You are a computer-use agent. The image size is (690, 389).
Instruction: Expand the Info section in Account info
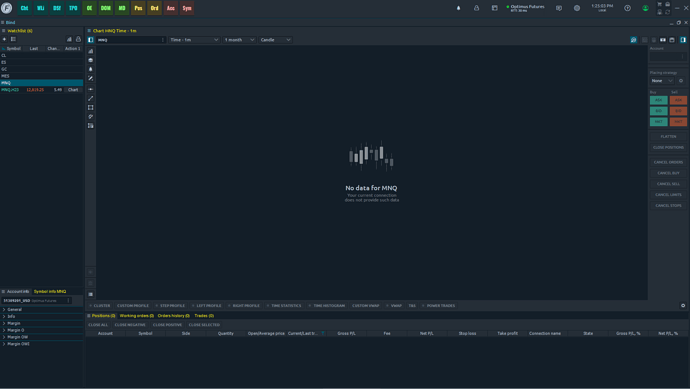[41, 316]
